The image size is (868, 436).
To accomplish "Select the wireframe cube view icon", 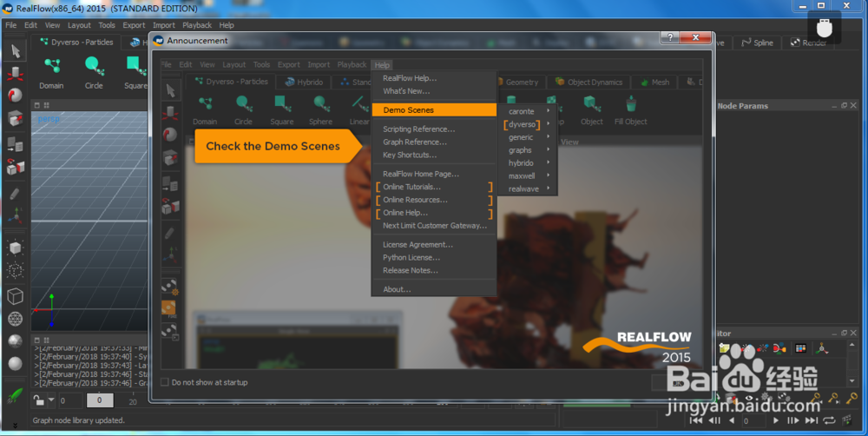I will point(16,296).
